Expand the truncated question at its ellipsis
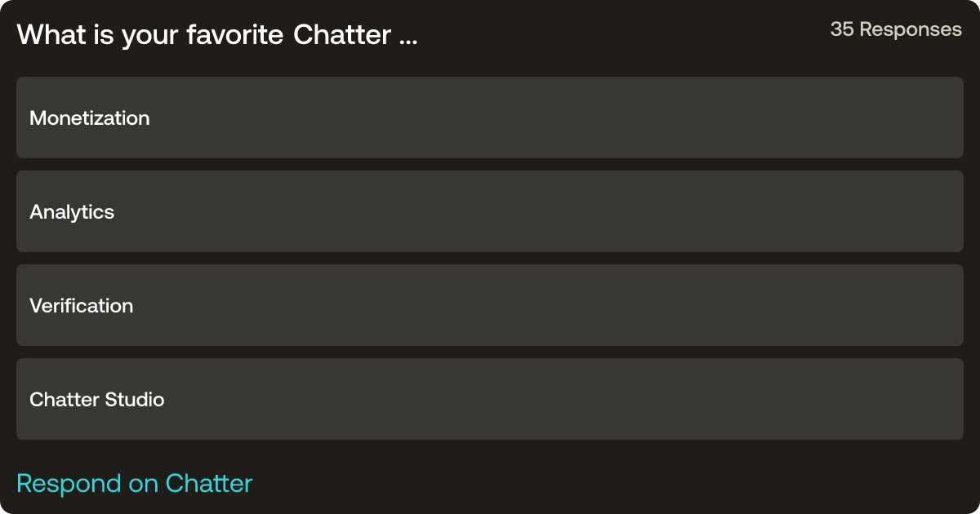The height and width of the screenshot is (514, 980). pyautogui.click(x=408, y=39)
